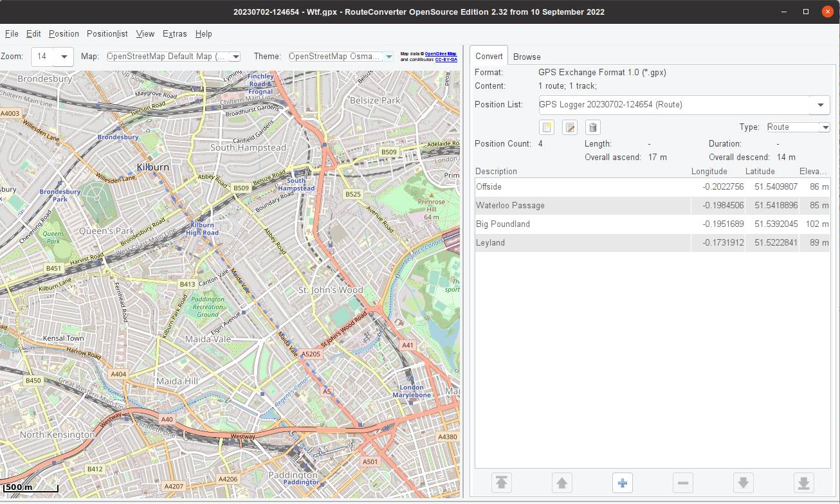Switch to the Browse tab

tap(527, 57)
